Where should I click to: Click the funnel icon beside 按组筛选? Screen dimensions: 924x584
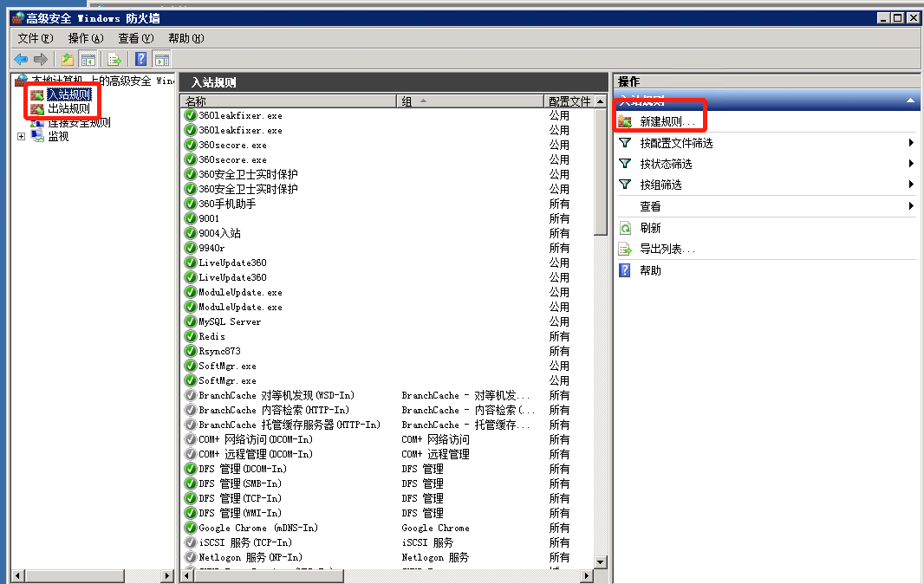[626, 184]
